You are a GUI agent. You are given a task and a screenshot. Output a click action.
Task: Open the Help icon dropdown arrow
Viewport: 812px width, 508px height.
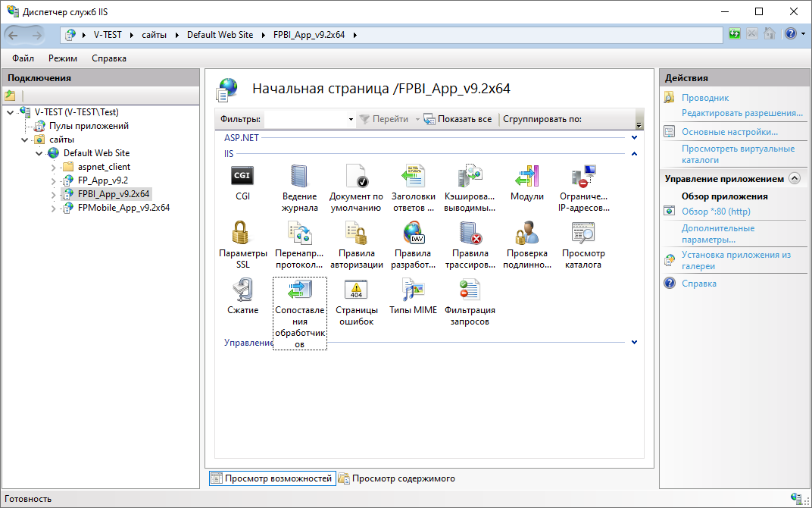(803, 34)
